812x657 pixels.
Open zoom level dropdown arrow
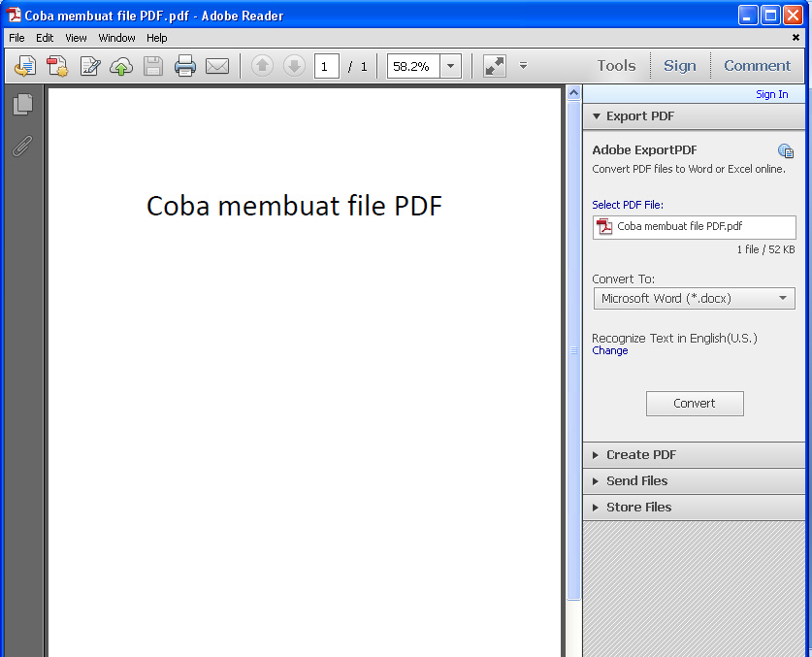pyautogui.click(x=450, y=66)
